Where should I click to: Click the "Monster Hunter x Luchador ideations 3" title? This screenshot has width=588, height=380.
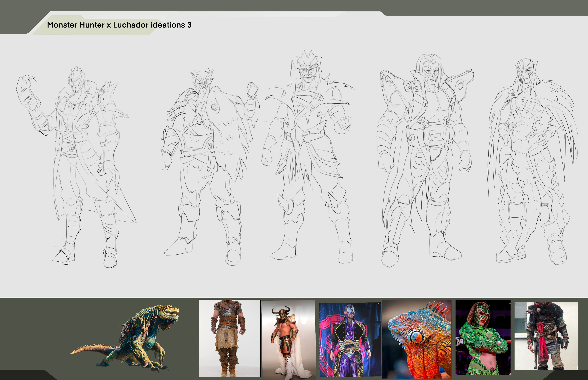point(119,25)
